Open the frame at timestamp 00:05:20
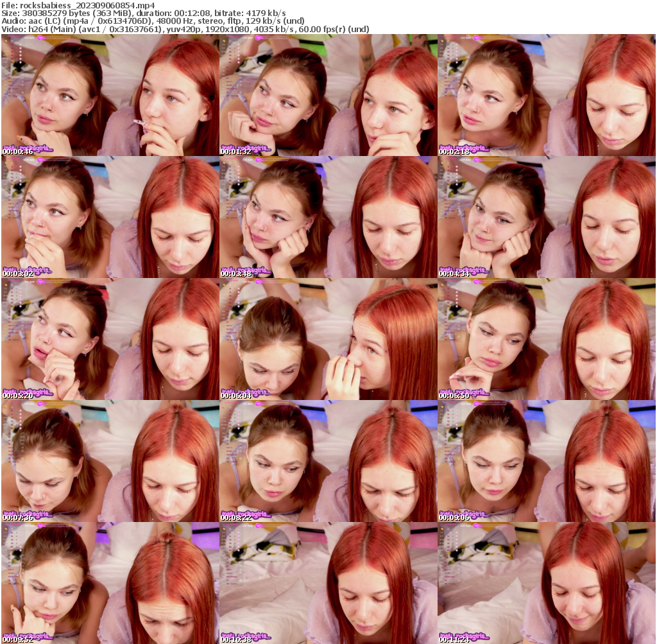This screenshot has width=657, height=644. pos(109,339)
